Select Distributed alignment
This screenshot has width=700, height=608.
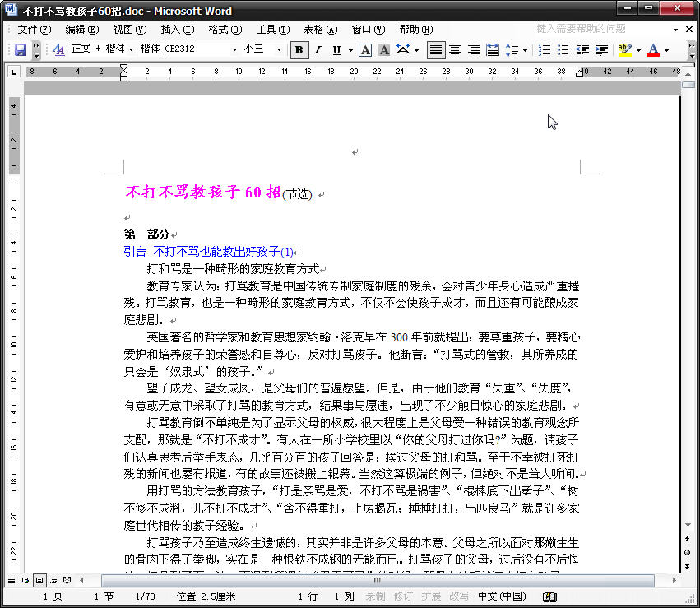[493, 49]
